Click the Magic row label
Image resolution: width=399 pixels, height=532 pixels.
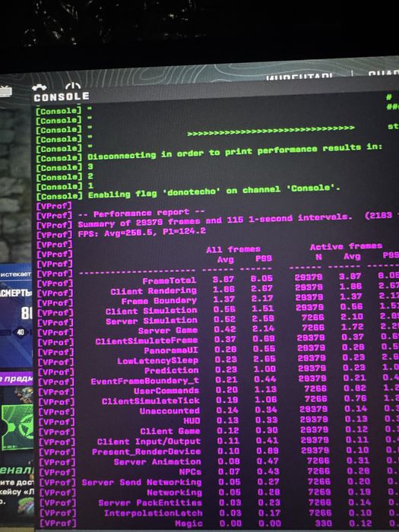click(189, 524)
